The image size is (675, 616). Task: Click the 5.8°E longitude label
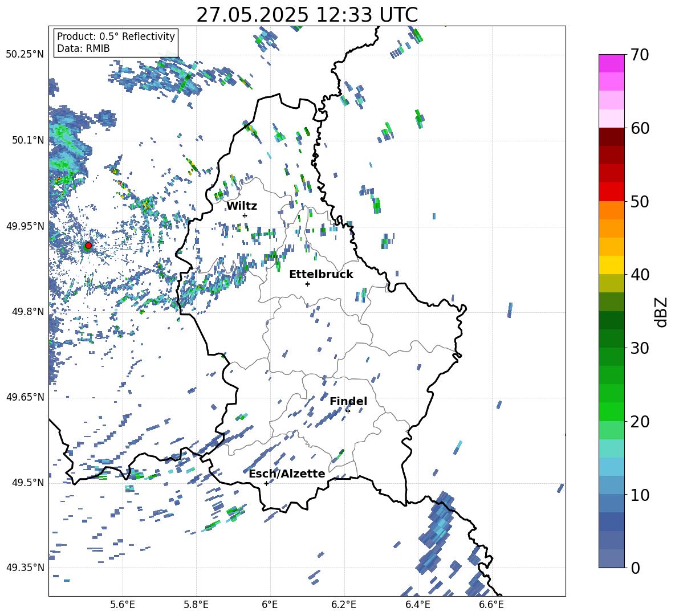[x=196, y=605]
